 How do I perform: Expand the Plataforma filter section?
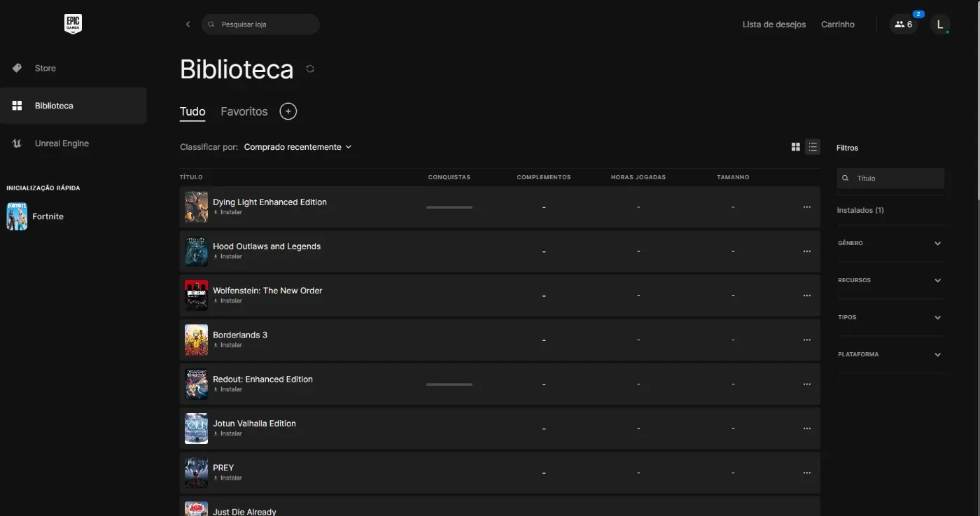[x=890, y=354]
